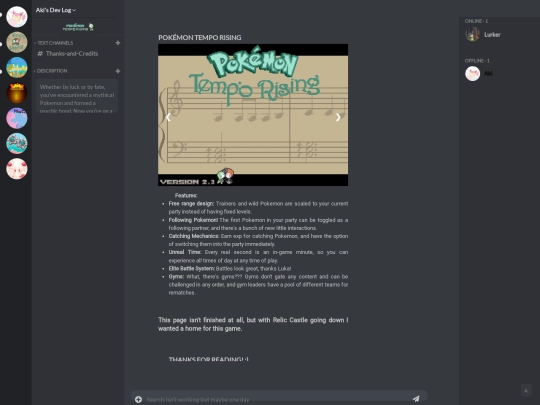Select the Lurker member name
Image resolution: width=540 pixels, height=405 pixels.
[492, 35]
